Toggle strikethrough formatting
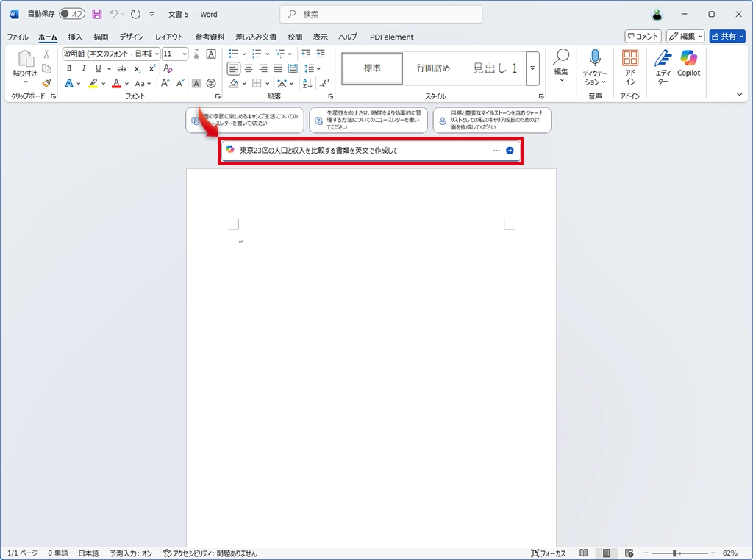The image size is (753, 560). pos(122,68)
